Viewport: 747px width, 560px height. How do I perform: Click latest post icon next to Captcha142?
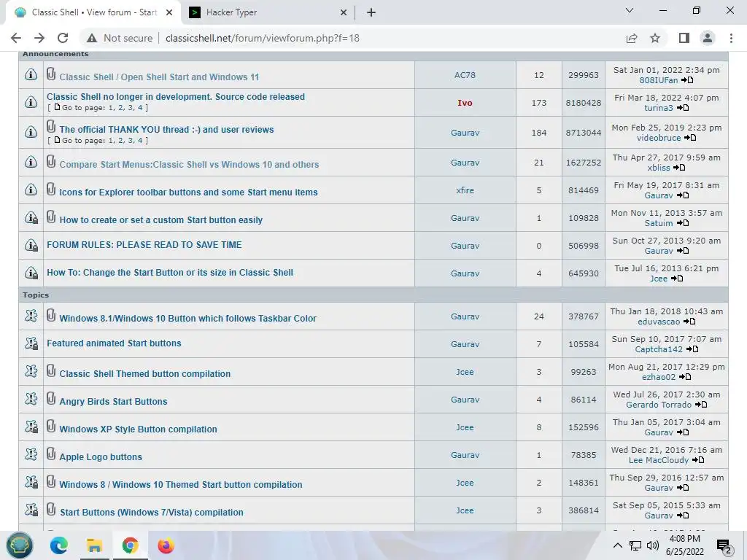(692, 349)
